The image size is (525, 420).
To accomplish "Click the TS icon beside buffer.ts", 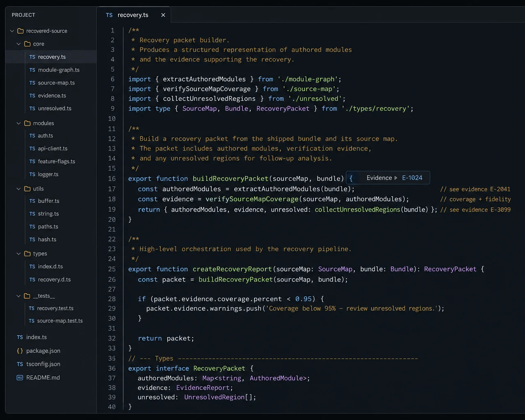I will [32, 201].
